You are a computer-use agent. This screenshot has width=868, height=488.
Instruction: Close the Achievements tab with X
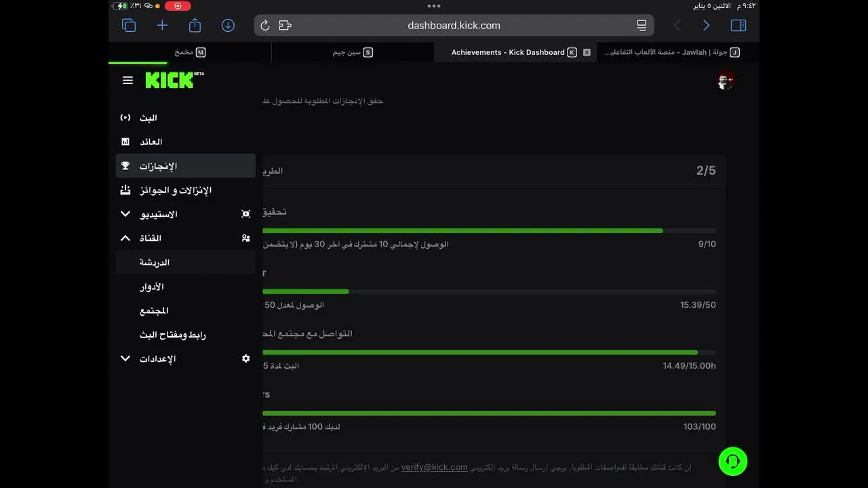tap(587, 52)
